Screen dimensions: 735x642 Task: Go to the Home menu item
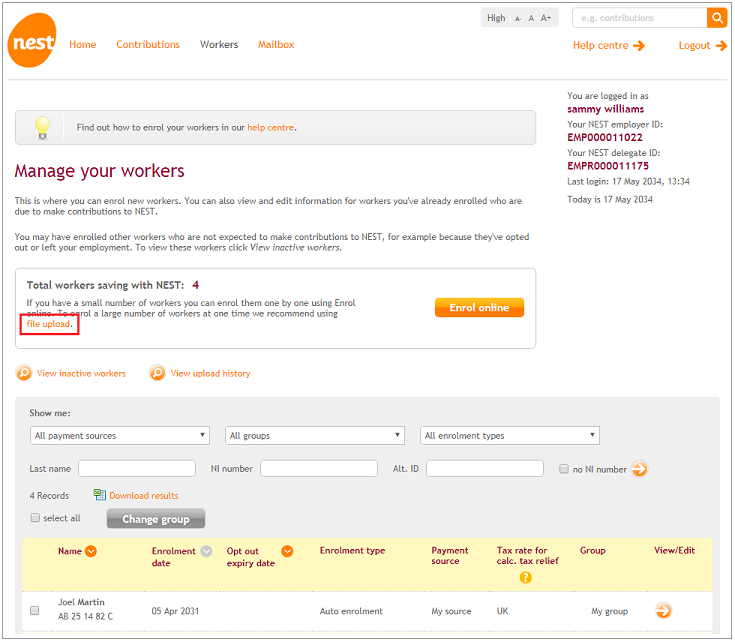click(x=82, y=45)
